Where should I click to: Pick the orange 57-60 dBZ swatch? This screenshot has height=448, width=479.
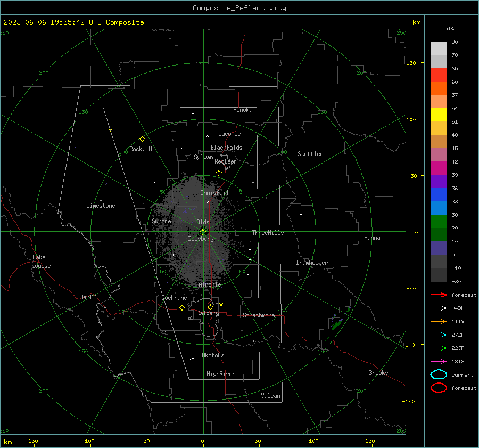pyautogui.click(x=439, y=88)
